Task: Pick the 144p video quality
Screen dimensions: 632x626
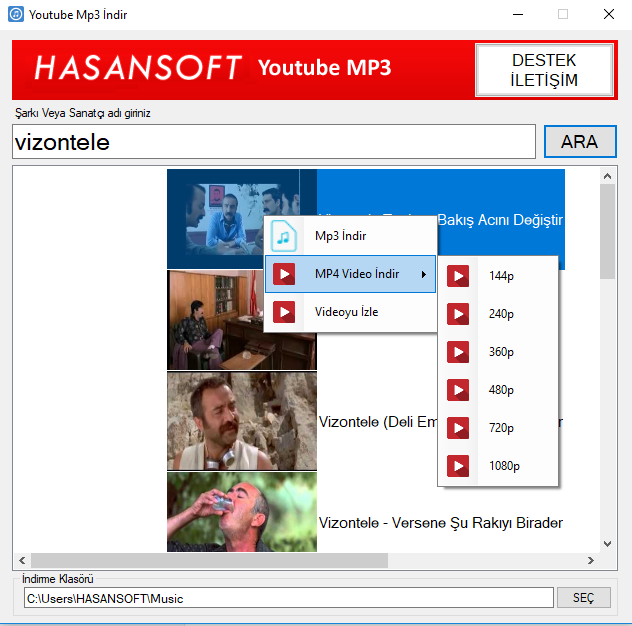Action: tap(498, 276)
